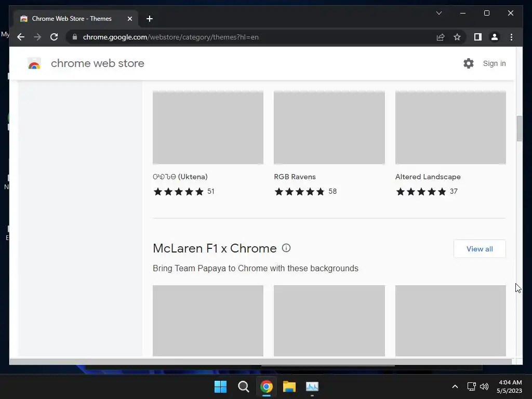The image size is (532, 399).
Task: Click the chrome web store title text
Action: [97, 63]
